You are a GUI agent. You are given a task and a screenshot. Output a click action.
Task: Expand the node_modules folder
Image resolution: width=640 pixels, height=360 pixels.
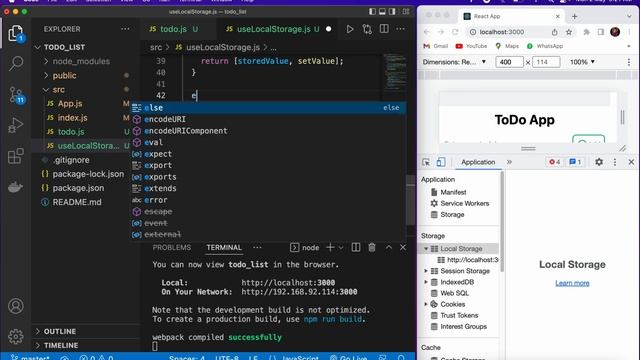(x=46, y=61)
